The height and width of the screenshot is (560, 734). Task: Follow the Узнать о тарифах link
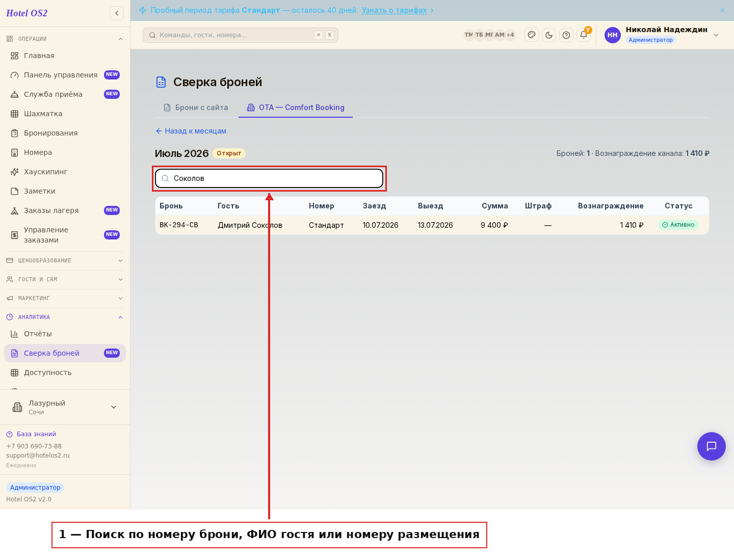tap(394, 10)
